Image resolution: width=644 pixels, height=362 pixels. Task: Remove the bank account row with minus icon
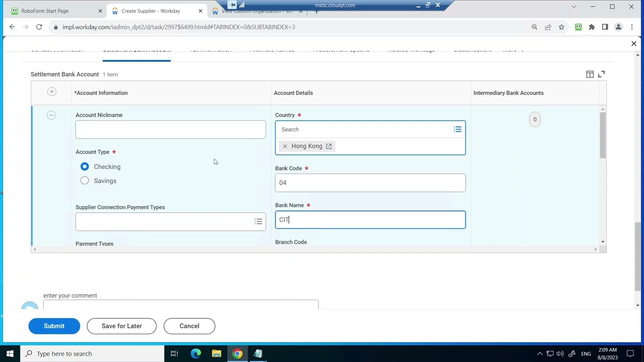click(51, 115)
